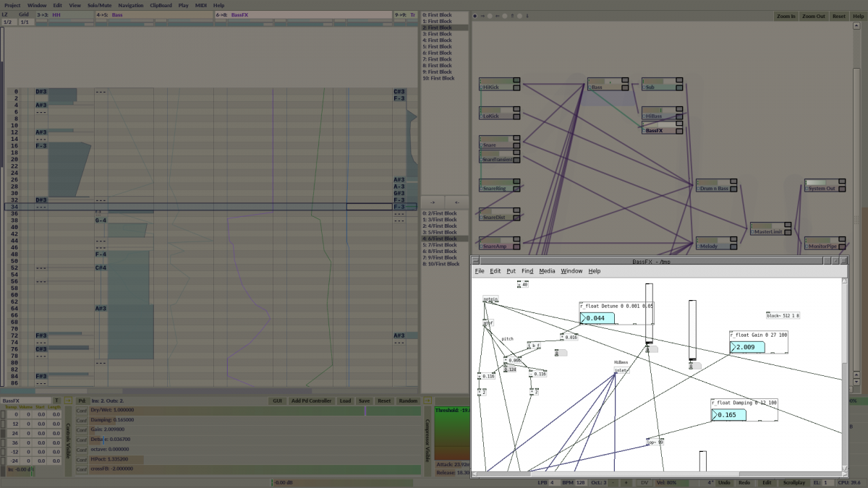Click Zoom In in the mixer toolbar
Image resolution: width=868 pixels, height=488 pixels.
coord(786,16)
